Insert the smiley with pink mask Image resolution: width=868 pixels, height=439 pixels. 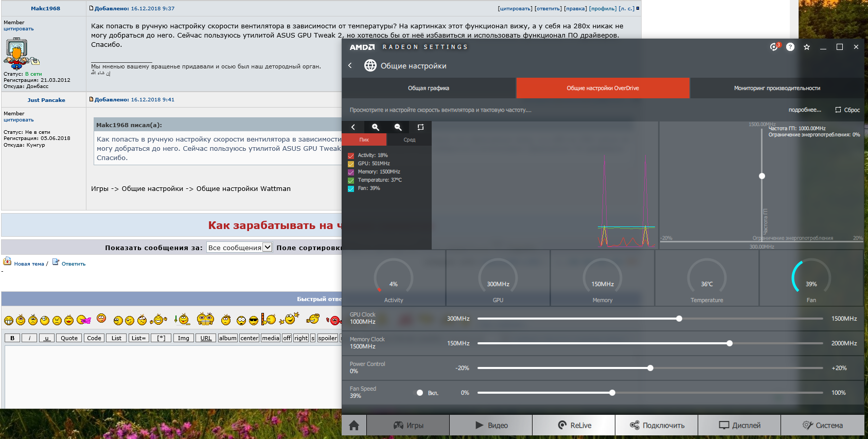point(84,320)
